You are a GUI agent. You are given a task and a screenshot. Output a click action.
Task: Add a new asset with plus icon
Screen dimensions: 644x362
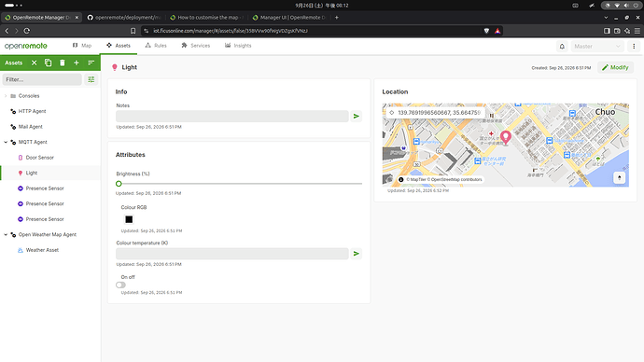click(x=77, y=63)
